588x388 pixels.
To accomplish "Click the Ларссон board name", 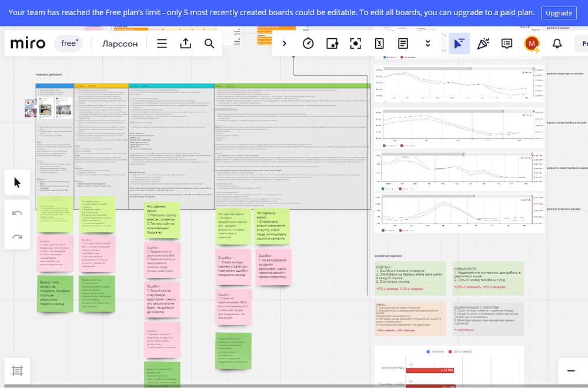I will [x=120, y=44].
